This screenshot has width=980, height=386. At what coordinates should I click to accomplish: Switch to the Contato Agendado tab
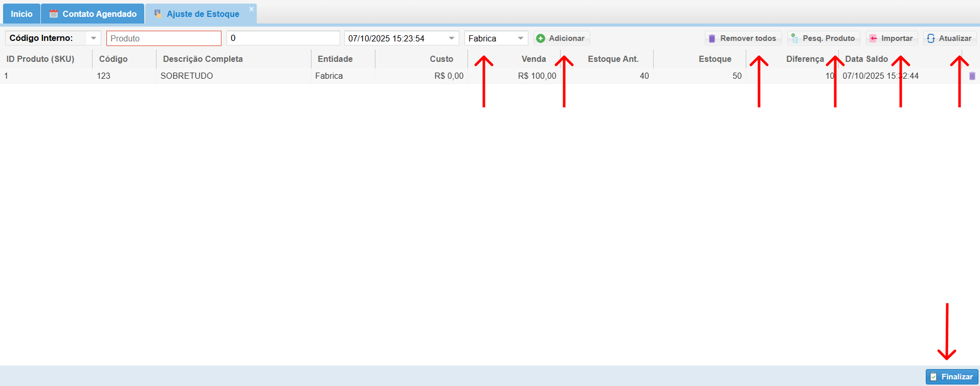[93, 14]
